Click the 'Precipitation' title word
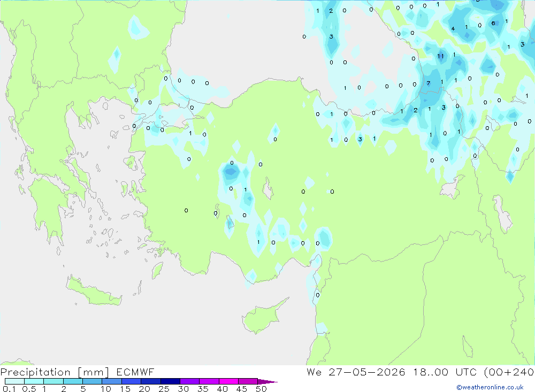The image size is (535, 392). click(x=35, y=372)
